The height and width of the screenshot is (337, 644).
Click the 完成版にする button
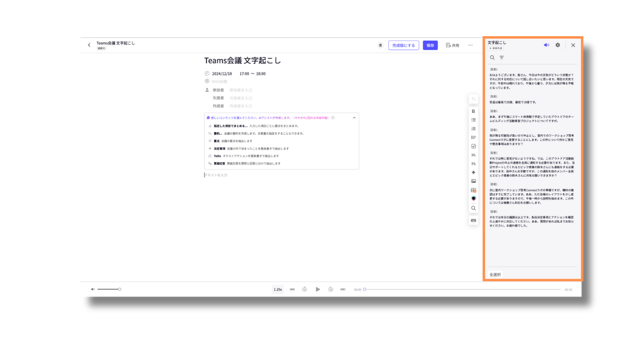point(404,45)
